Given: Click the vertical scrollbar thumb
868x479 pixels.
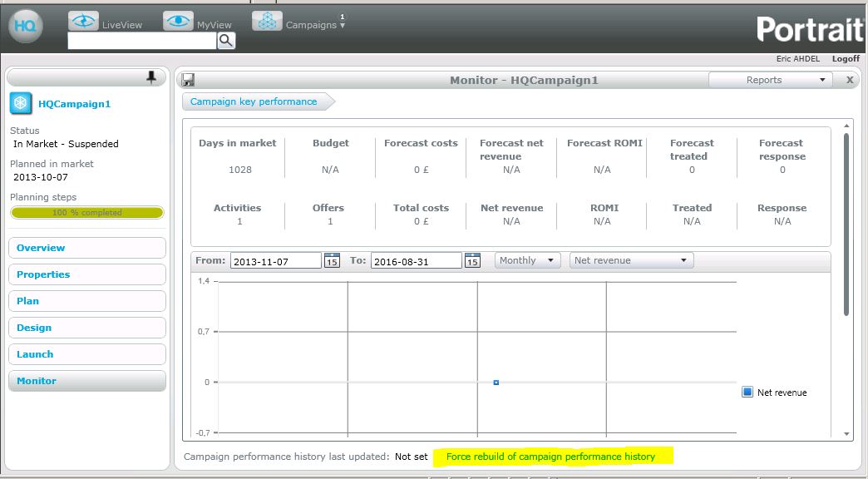Looking at the screenshot, I should coord(846,225).
